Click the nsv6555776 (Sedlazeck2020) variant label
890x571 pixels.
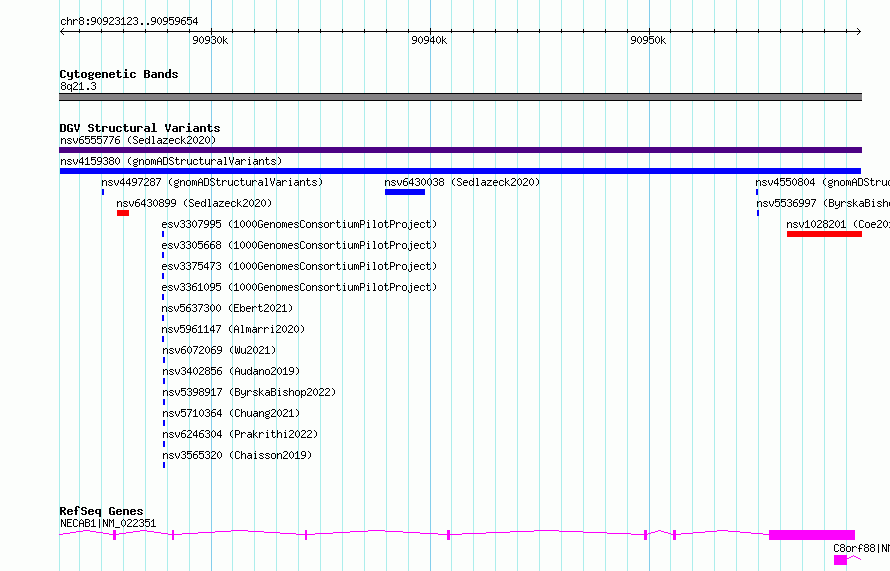click(x=138, y=140)
